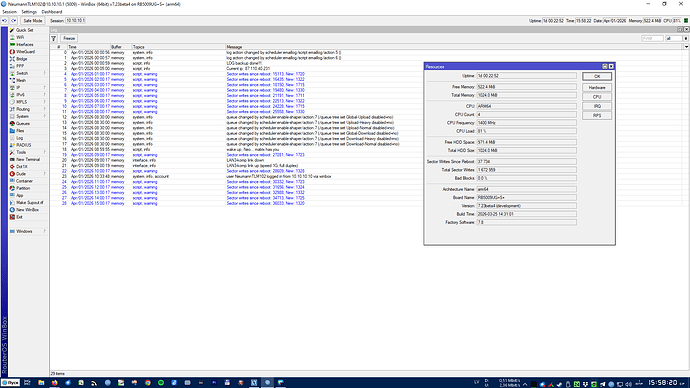This screenshot has height=388, width=690.
Task: Click the Session address field
Action: [x=75, y=21]
